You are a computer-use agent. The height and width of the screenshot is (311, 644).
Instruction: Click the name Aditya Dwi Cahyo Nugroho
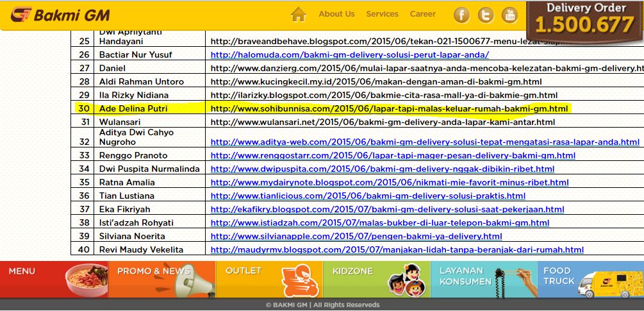[136, 137]
